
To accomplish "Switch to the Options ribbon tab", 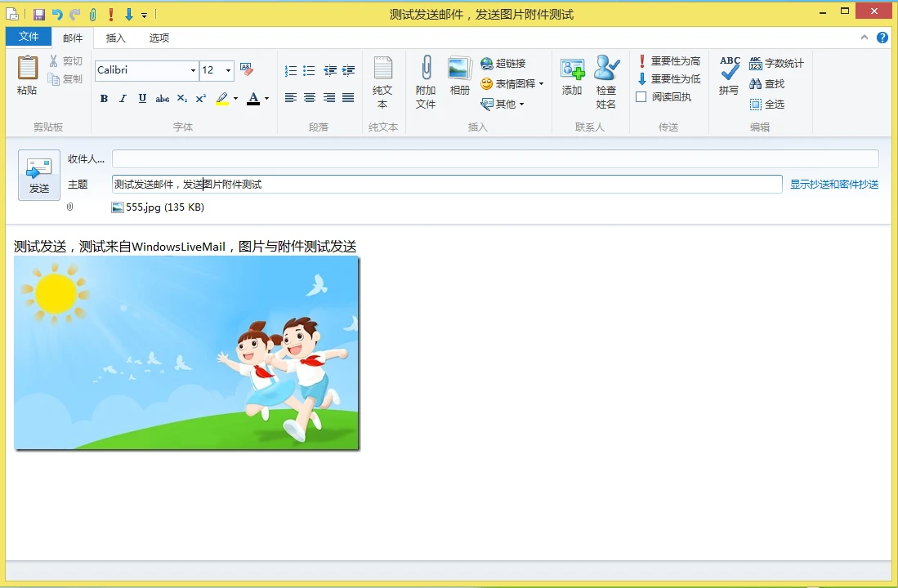I will [x=159, y=38].
